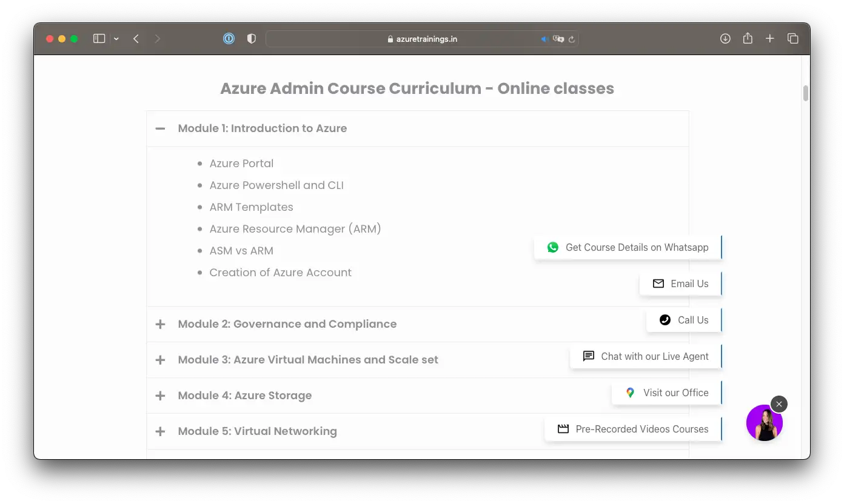The width and height of the screenshot is (844, 504).
Task: Open Pre-Recorded Videos Courses link
Action: (634, 429)
